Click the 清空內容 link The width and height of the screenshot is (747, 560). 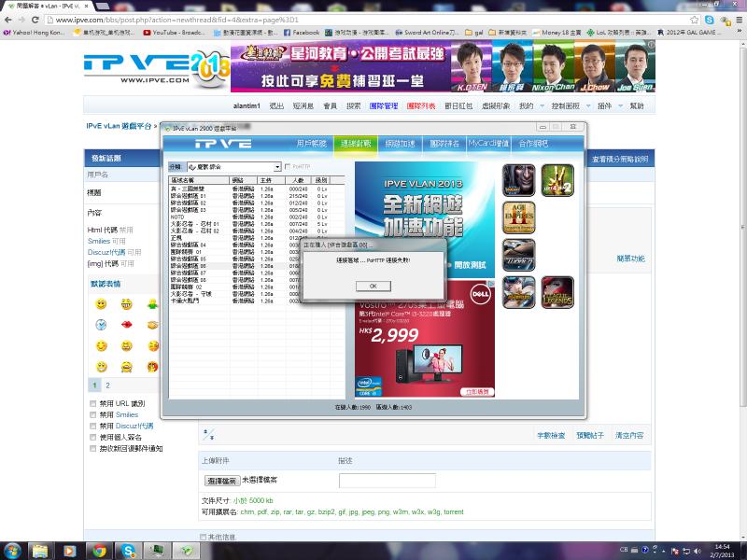pyautogui.click(x=629, y=435)
